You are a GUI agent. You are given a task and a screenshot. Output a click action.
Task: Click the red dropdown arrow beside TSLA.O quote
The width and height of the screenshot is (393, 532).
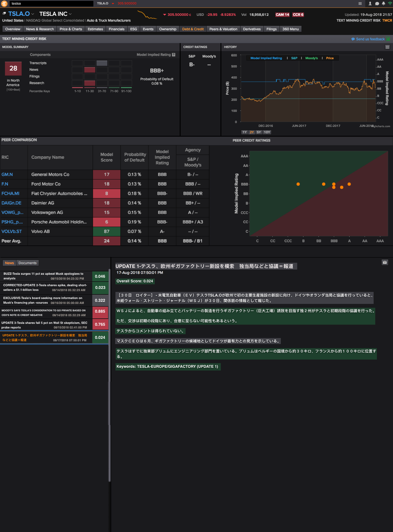(113, 4)
